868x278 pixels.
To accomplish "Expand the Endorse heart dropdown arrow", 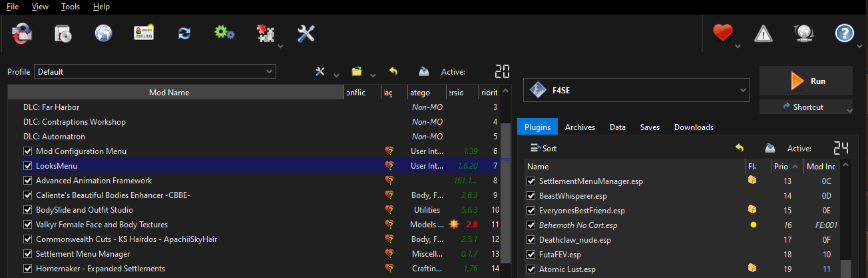I will [x=738, y=46].
